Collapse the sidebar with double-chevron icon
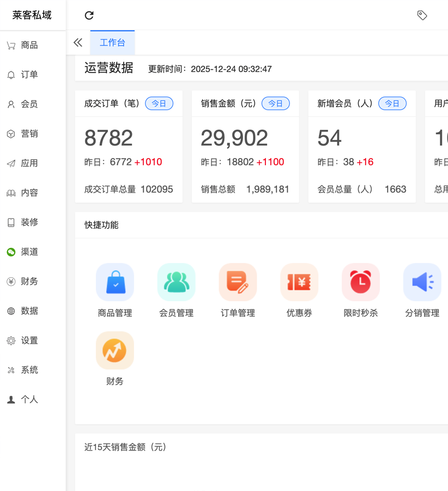Screen dimensions: 448x491 (78, 43)
